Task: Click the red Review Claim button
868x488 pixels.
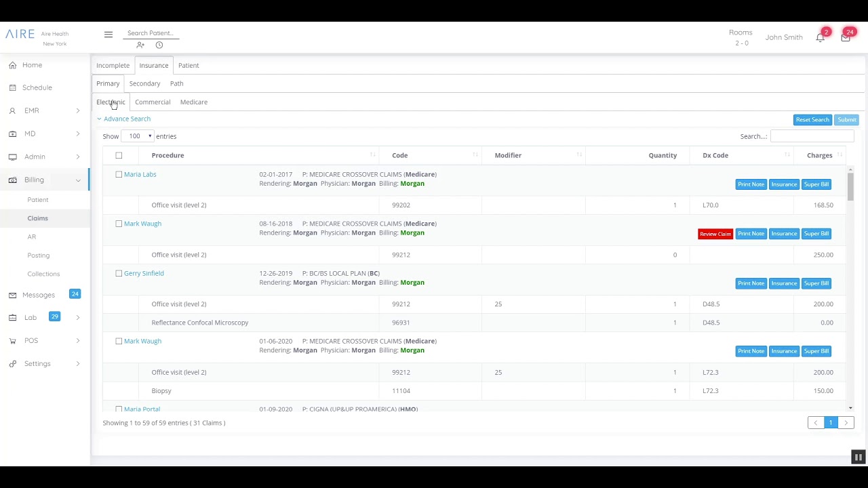Action: [715, 234]
